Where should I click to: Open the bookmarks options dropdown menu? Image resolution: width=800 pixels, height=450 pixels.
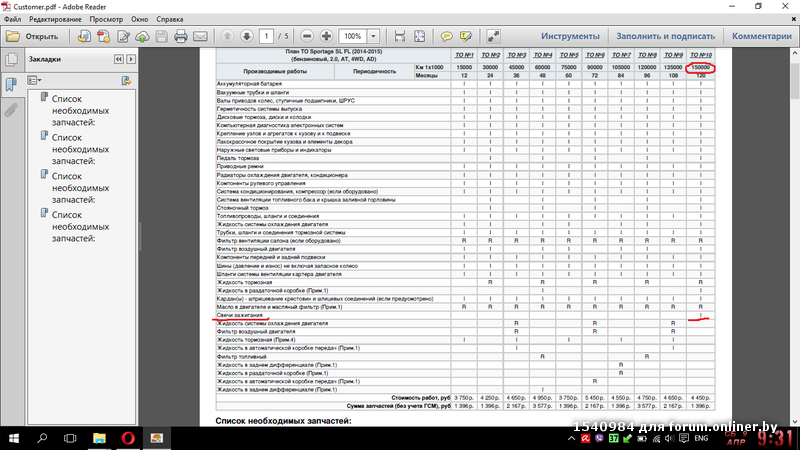point(34,80)
